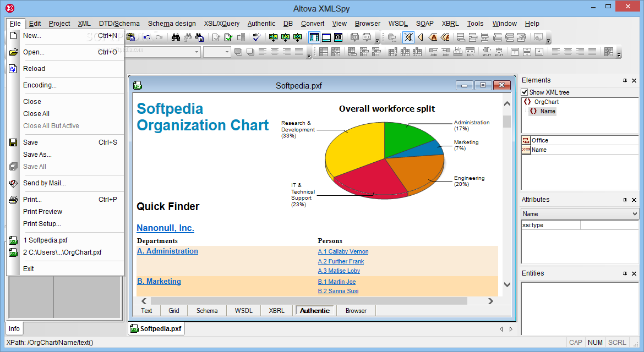Screen dimensions: 644x352
Task: Pin the Attributes panel
Action: tap(625, 200)
